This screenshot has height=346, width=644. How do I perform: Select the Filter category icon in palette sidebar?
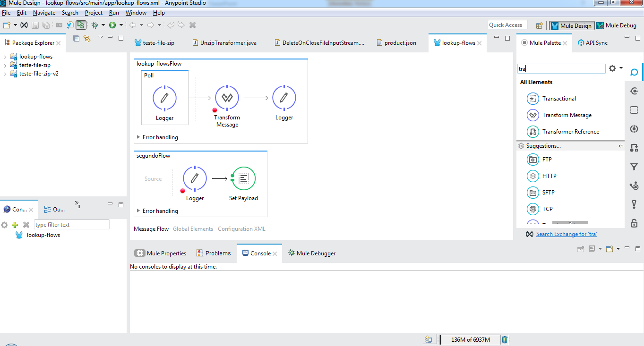point(634,166)
